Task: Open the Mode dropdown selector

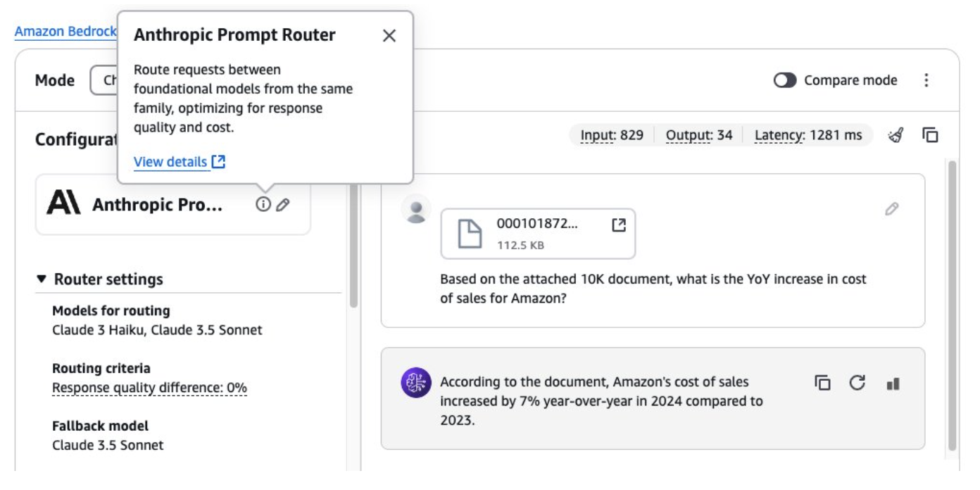Action: (104, 80)
